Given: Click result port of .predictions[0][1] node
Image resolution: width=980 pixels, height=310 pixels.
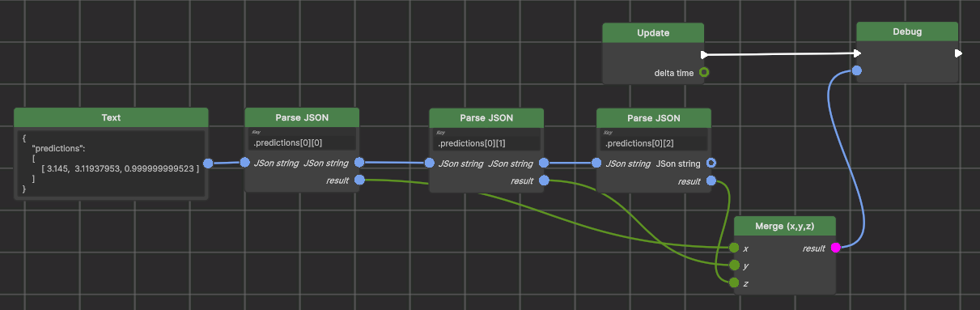Looking at the screenshot, I should pos(544,180).
